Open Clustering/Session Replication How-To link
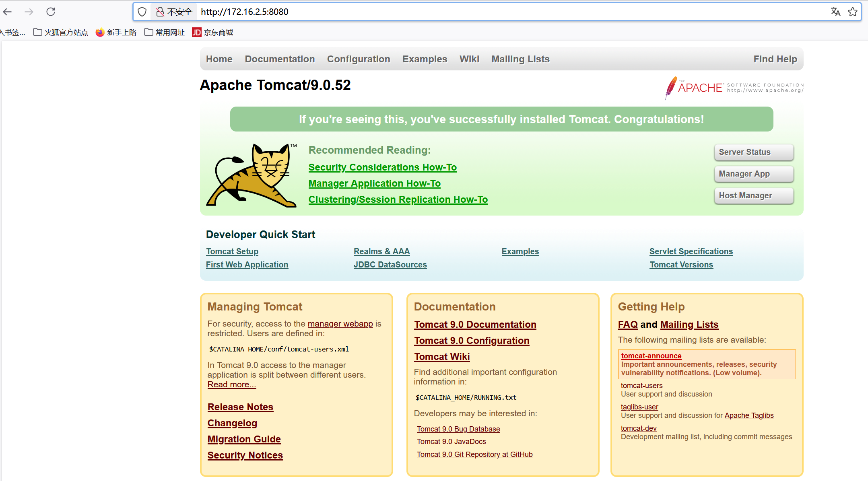Screen dimensions: 868x481 (x=398, y=199)
